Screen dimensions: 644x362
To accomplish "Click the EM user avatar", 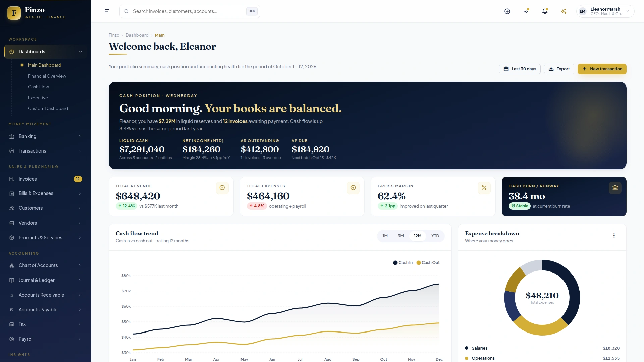I will 583,11.
